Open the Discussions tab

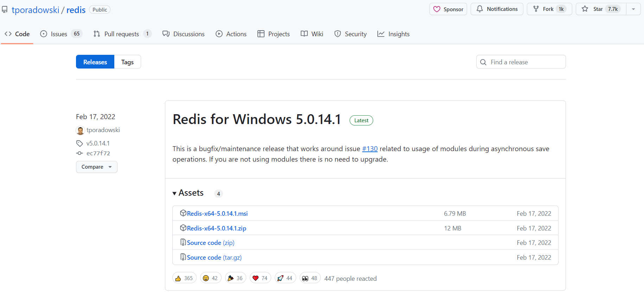point(183,34)
